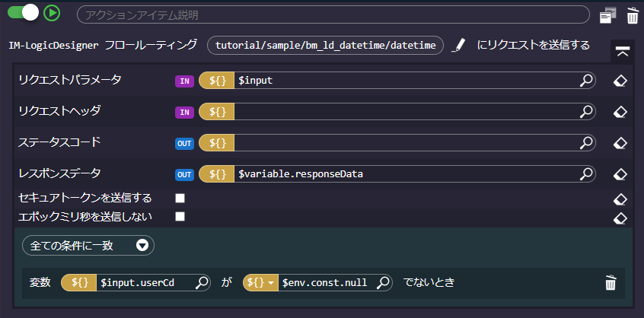Screen dimensions: 644x318
Task: Click the ${} badge beside $input.userCd
Action: 79,282
